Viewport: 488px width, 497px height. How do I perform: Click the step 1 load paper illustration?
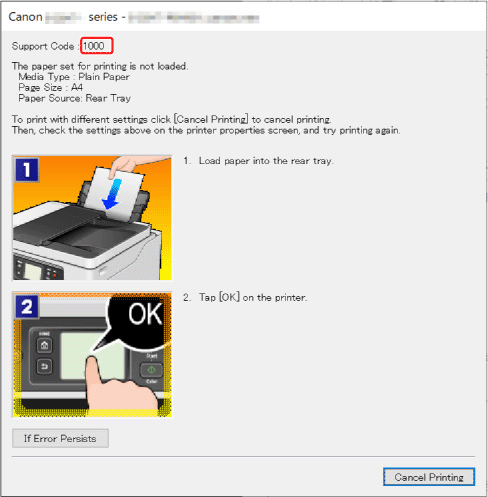coord(92,218)
